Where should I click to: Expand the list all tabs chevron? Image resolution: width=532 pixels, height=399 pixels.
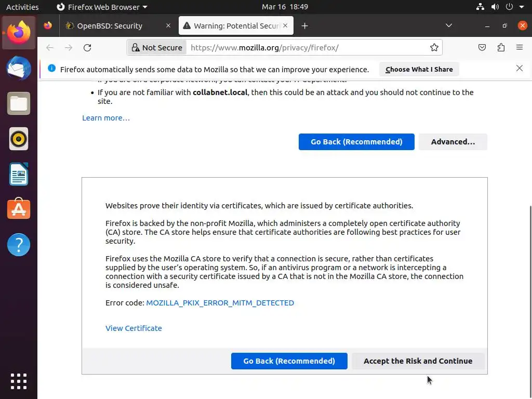click(449, 25)
